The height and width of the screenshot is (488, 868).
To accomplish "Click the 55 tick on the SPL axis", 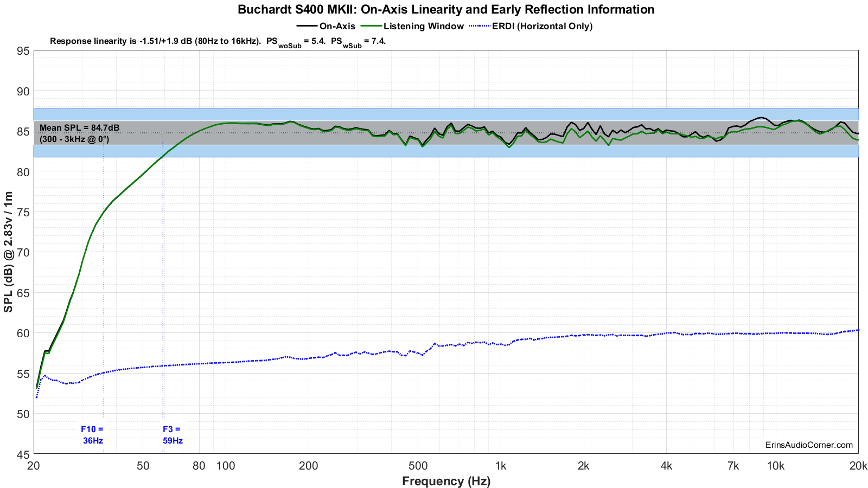I will point(23,374).
